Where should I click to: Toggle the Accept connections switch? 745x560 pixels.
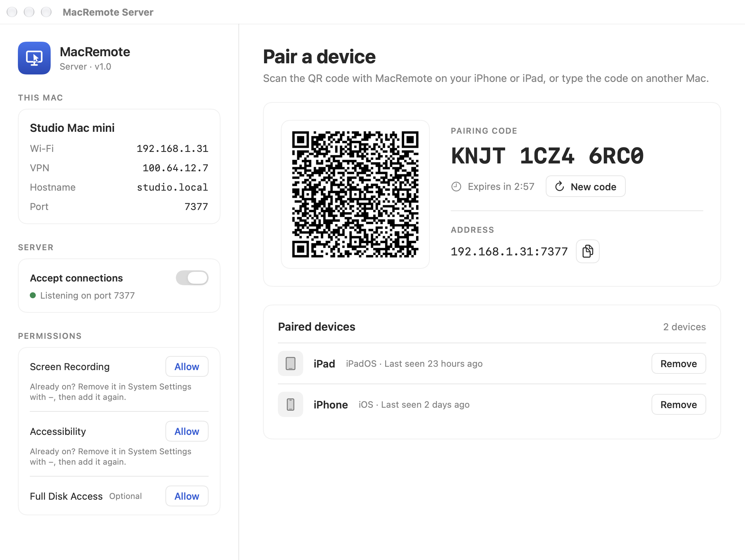(x=192, y=278)
